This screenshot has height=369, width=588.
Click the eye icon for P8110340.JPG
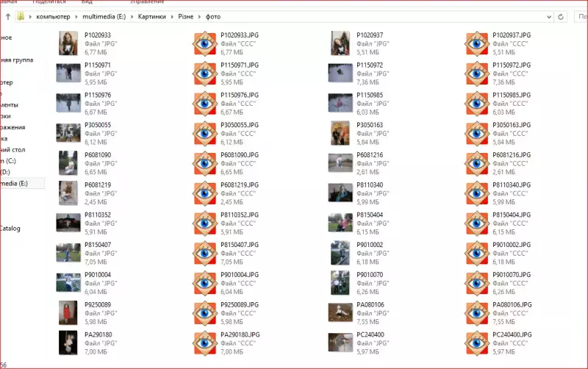coord(477,193)
